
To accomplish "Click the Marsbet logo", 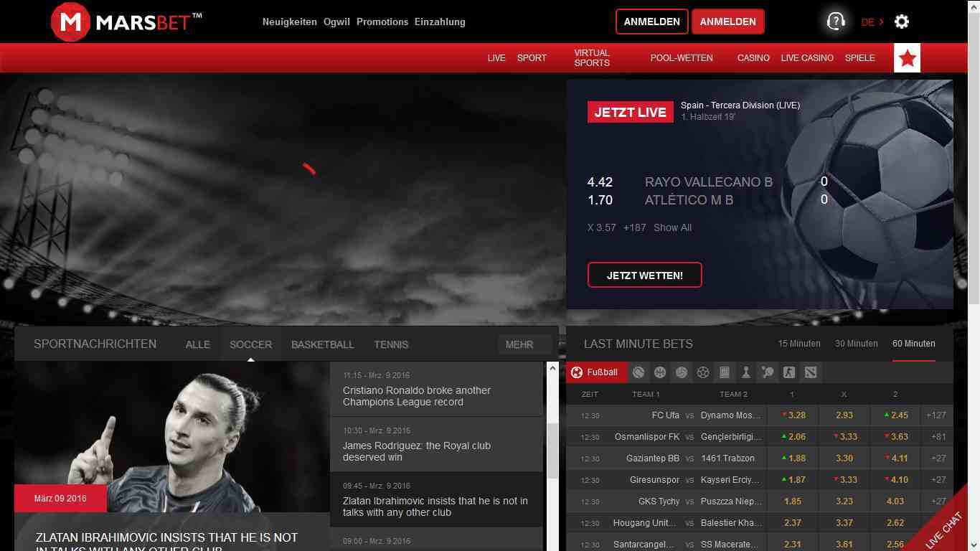I will 126,22.
